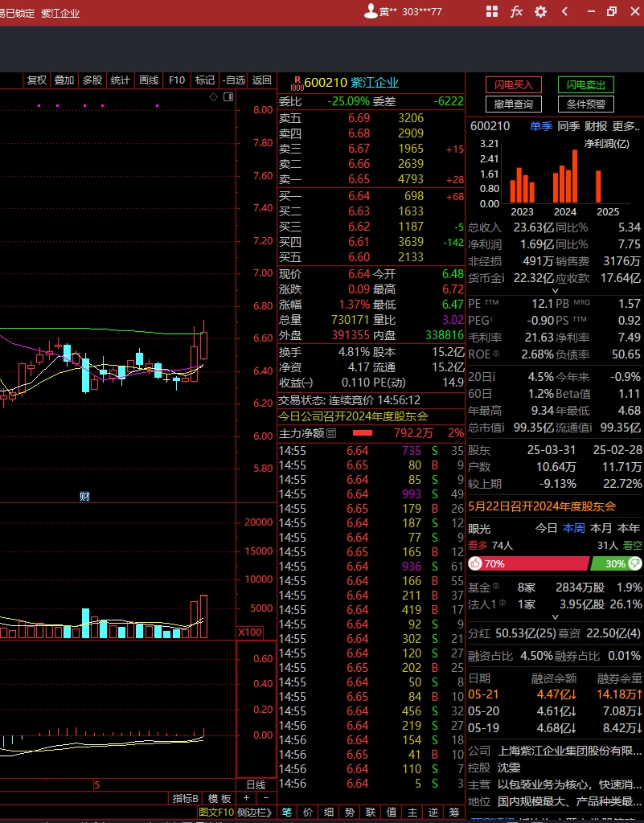
Task: Select 本年 sentiment period tab
Action: click(x=629, y=528)
